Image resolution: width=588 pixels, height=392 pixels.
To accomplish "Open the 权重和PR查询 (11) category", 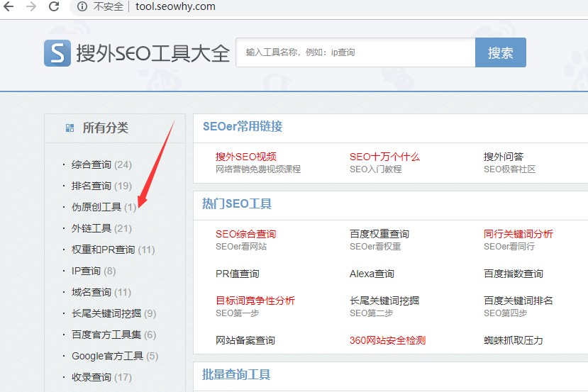I will pos(113,250).
